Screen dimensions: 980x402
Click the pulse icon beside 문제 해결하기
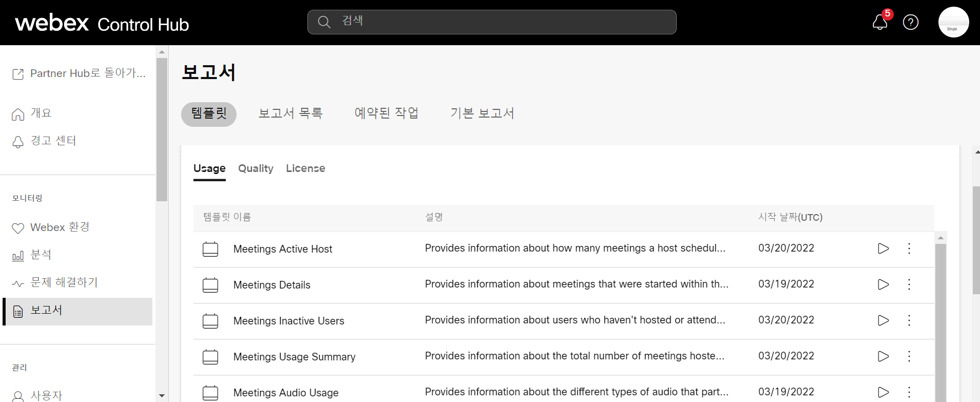pyautogui.click(x=18, y=283)
